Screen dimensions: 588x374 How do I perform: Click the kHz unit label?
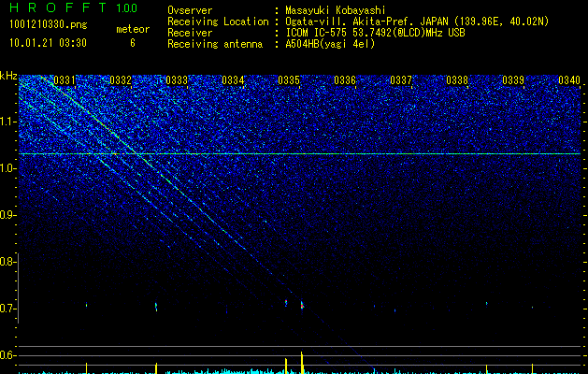pos(8,76)
